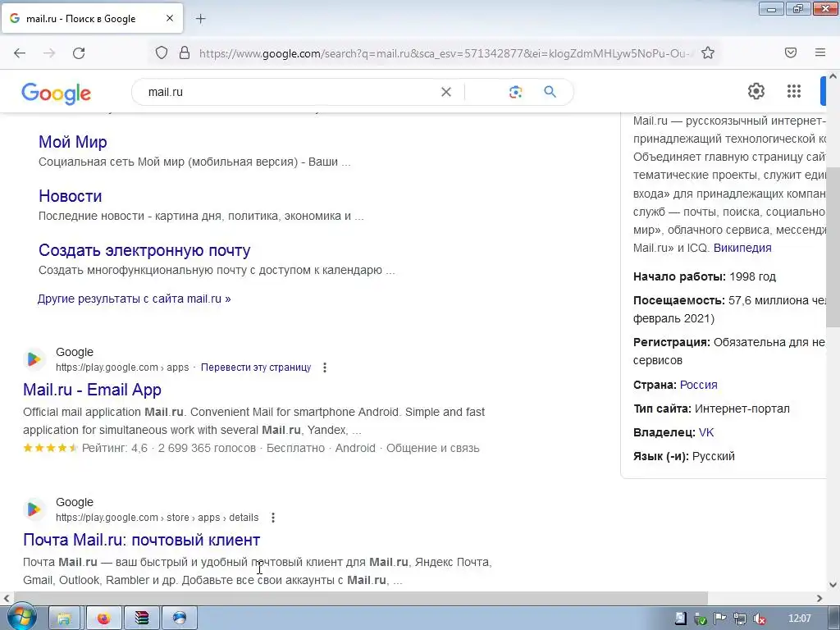Click the Рейтинг: 4,6 rating text
Viewport: 840px width, 630px height.
(115, 449)
